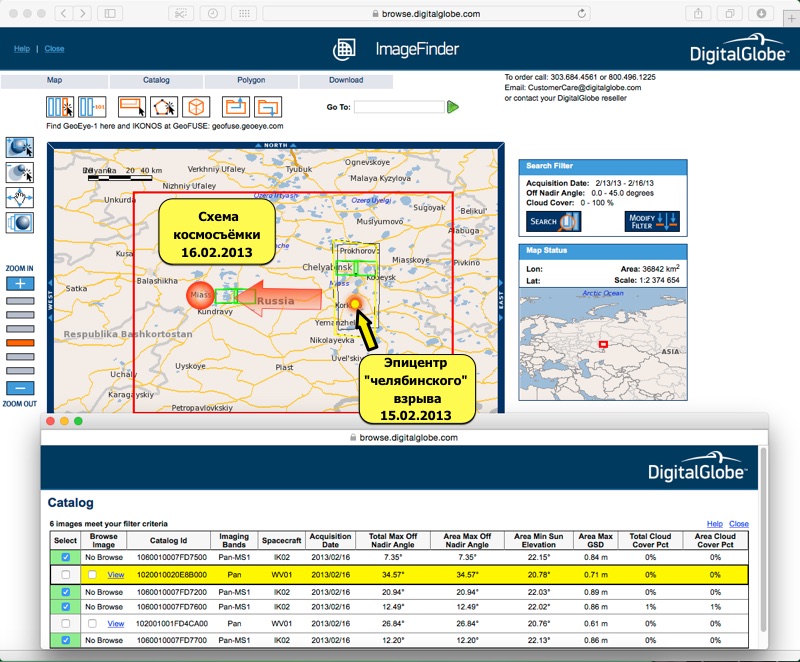800x662 pixels.
Task: Open the Polygon menu tab
Action: pyautogui.click(x=251, y=81)
